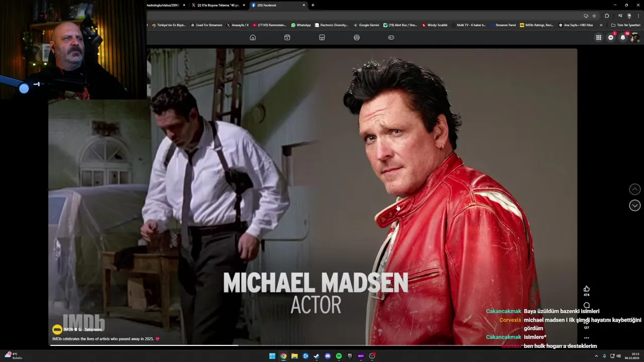The height and width of the screenshot is (362, 644).
Task: Open the IMDb page profile picture
Action: [57, 329]
